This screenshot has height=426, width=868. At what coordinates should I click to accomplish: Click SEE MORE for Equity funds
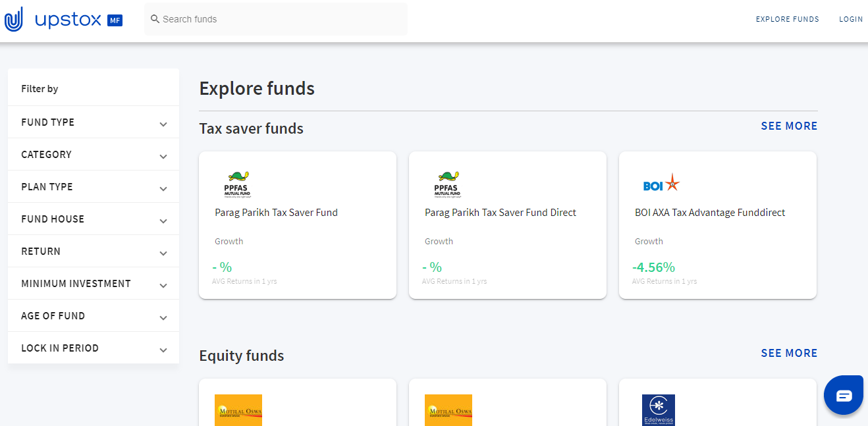789,353
